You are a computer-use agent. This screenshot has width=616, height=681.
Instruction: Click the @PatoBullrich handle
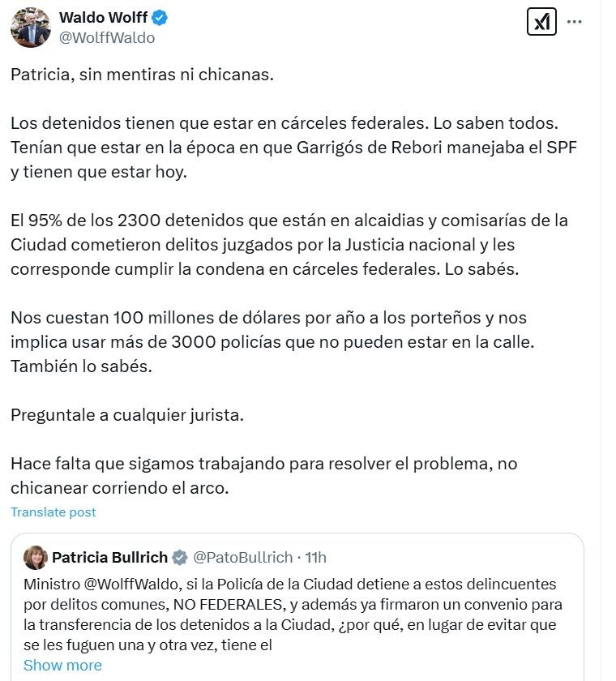242,557
